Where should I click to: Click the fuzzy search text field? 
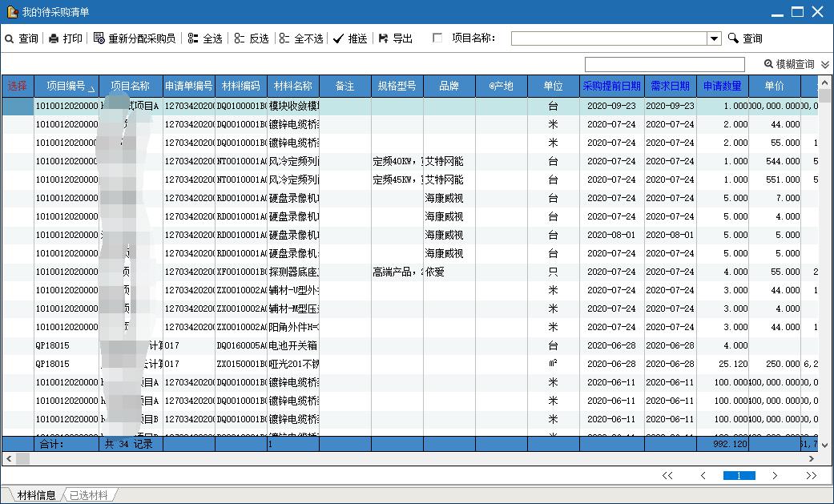pyautogui.click(x=664, y=64)
